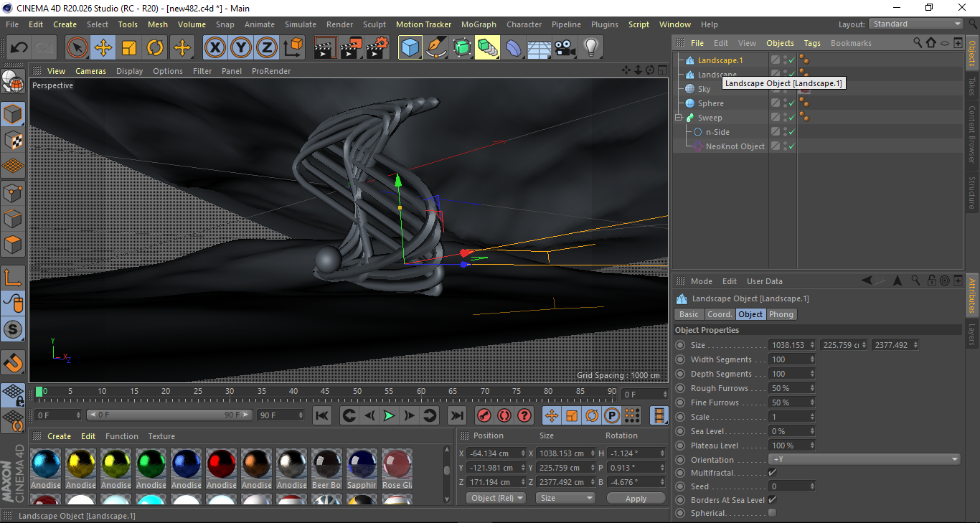Toggle Multifractal checkbox
This screenshot has width=980, height=523.
[x=772, y=473]
